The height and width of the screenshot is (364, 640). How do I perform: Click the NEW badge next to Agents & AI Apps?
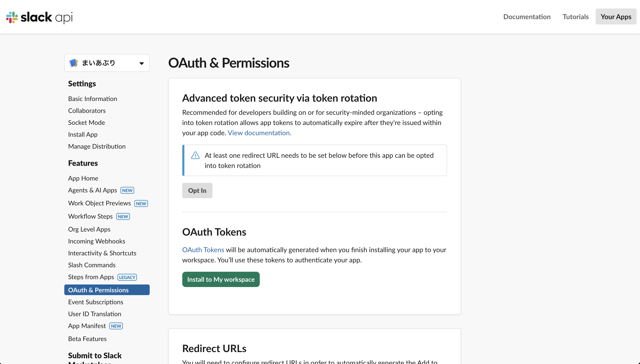pyautogui.click(x=127, y=190)
